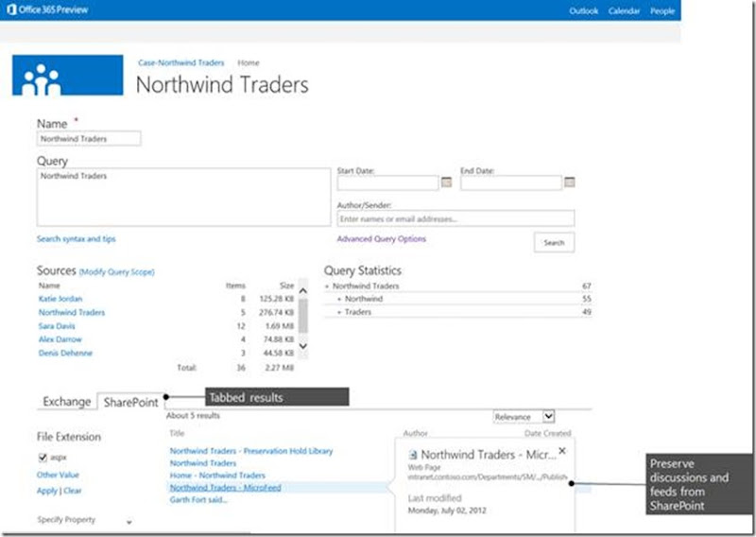The width and height of the screenshot is (756, 537).
Task: Click the Title column header
Action: point(177,433)
